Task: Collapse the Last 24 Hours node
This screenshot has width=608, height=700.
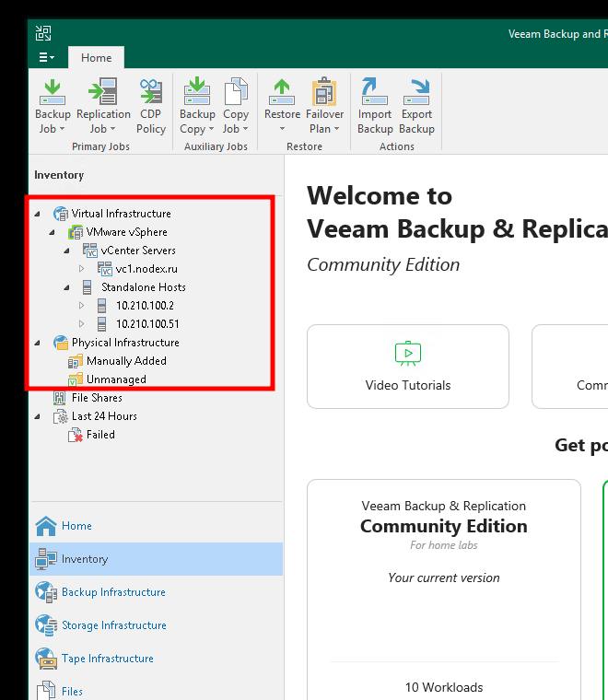Action: 38,416
